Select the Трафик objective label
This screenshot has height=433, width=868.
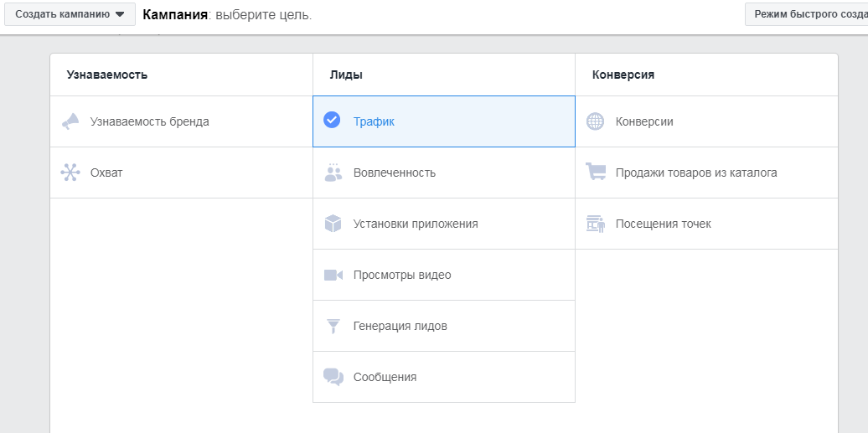(374, 121)
